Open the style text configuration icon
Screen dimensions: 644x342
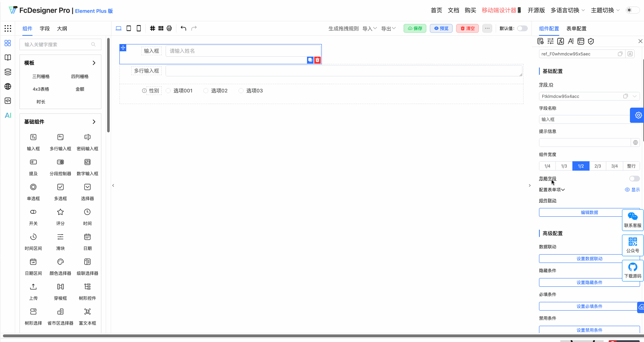(x=571, y=41)
